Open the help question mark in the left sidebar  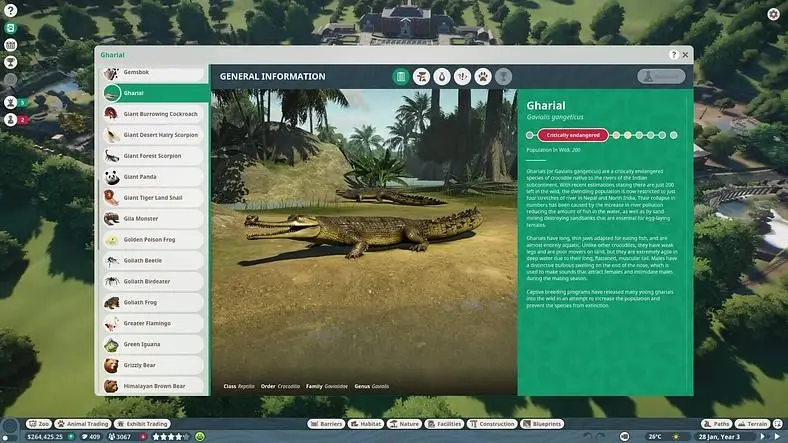point(10,10)
